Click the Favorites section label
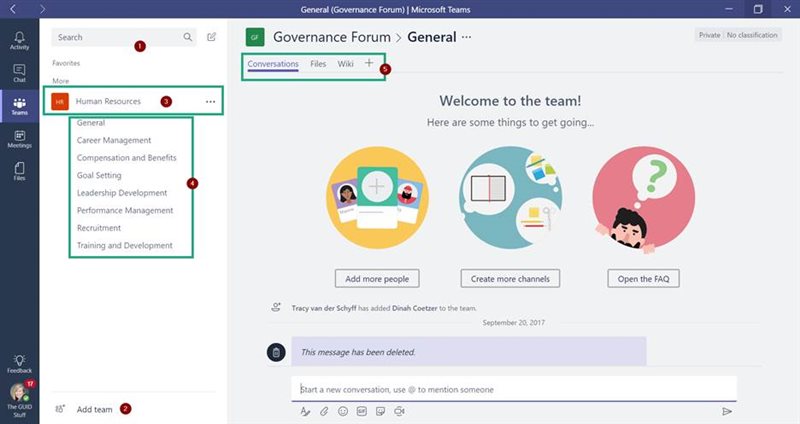Image resolution: width=800 pixels, height=424 pixels. (66, 63)
